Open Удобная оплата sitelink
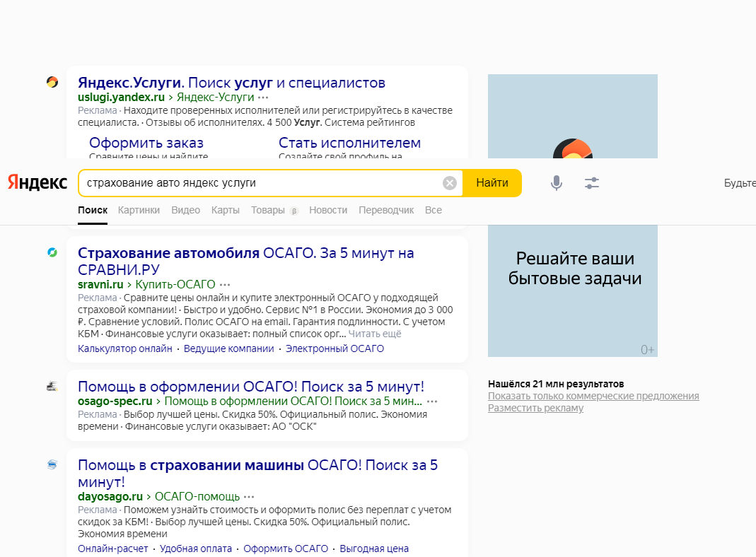 (x=196, y=549)
